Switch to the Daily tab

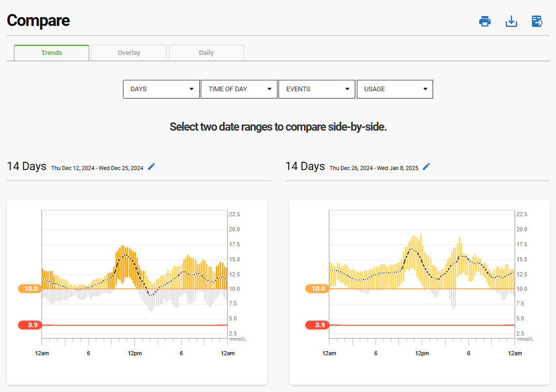click(206, 52)
